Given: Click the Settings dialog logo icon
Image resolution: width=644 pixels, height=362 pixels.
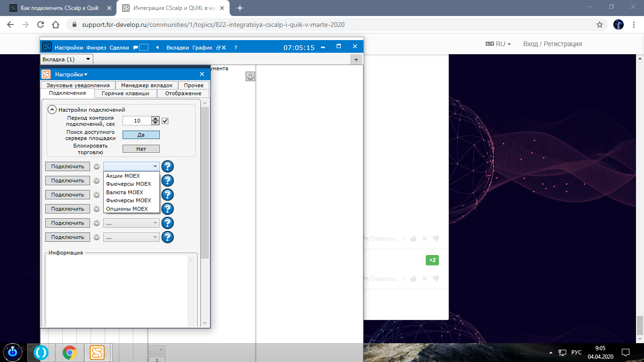Looking at the screenshot, I should (46, 74).
